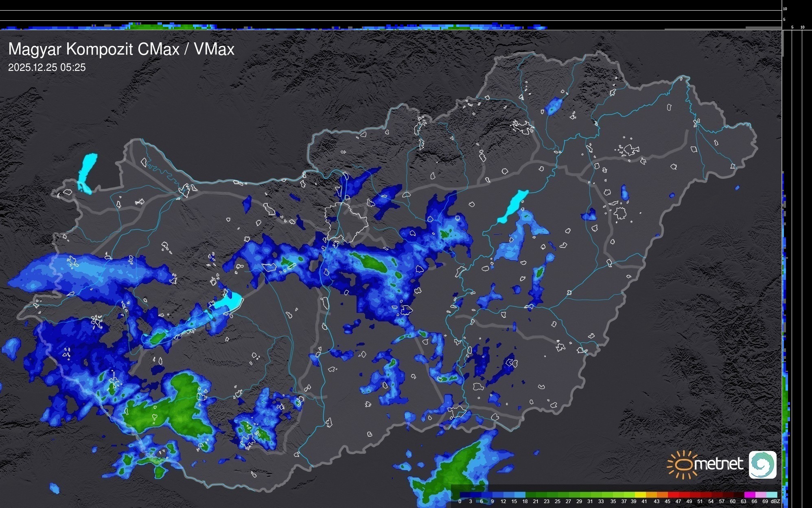Image resolution: width=812 pixels, height=508 pixels.
Task: Click the '10' label on the top height scale
Action: click(785, 9)
